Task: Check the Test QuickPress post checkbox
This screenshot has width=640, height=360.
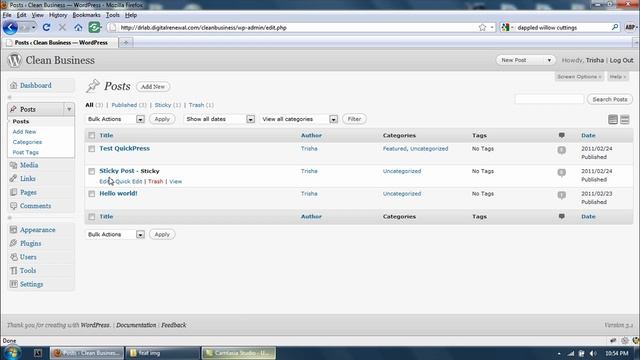Action: pyautogui.click(x=91, y=149)
